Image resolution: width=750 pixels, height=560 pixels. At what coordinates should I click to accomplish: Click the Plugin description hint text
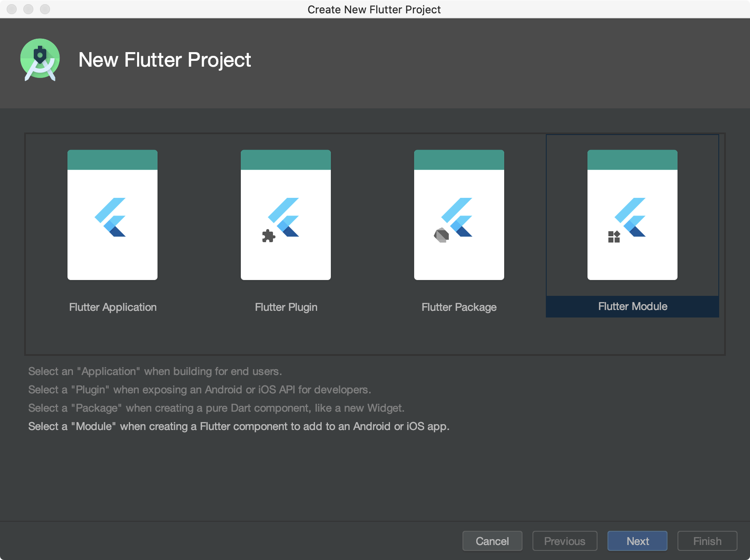click(x=200, y=390)
